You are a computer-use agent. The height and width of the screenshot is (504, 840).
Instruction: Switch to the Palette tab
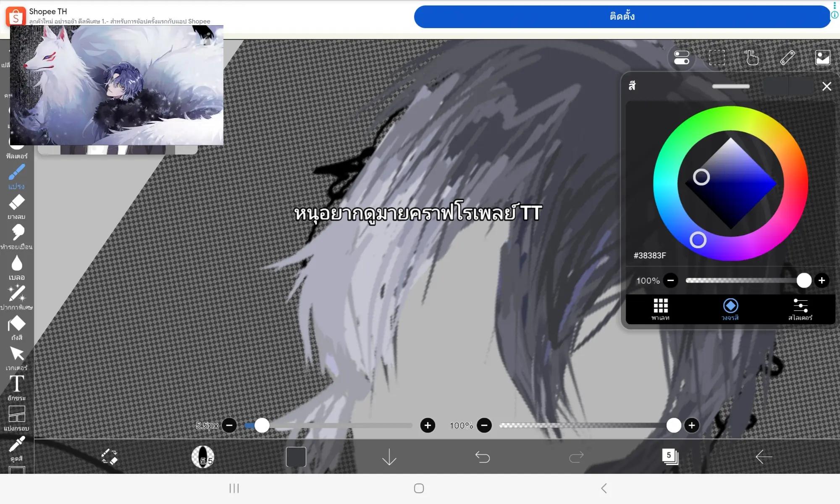click(660, 310)
